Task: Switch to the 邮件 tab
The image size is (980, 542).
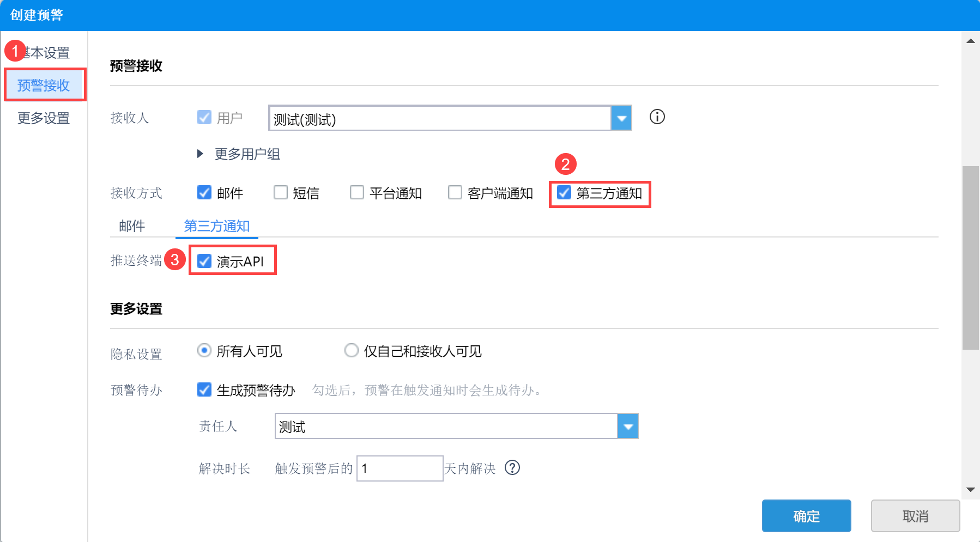Action: pyautogui.click(x=132, y=226)
